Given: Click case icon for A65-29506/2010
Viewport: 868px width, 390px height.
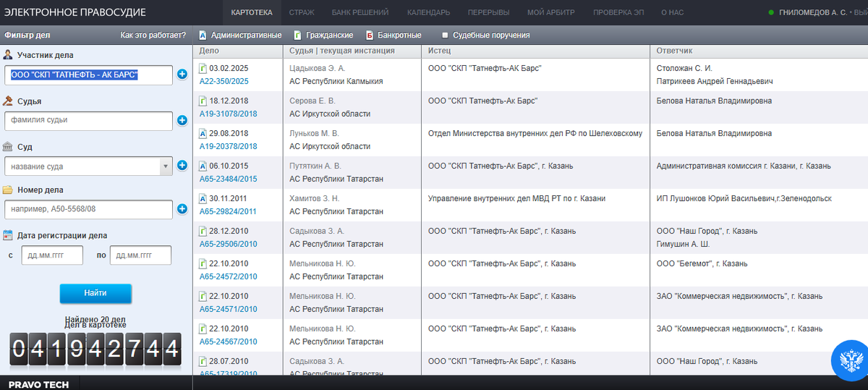Looking at the screenshot, I should [x=203, y=231].
